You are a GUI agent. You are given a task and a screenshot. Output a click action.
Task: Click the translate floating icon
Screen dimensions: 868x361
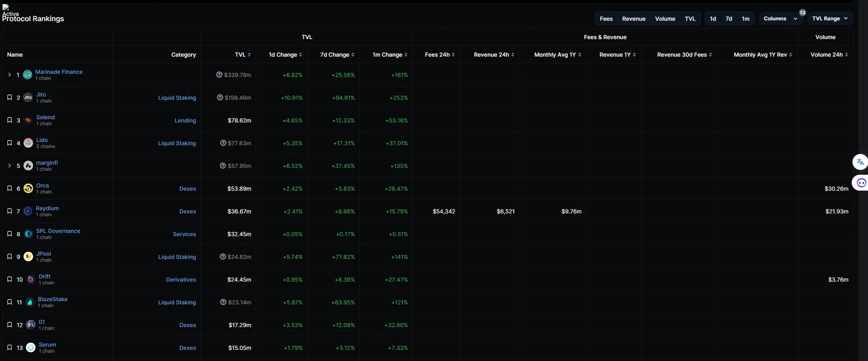tap(860, 162)
